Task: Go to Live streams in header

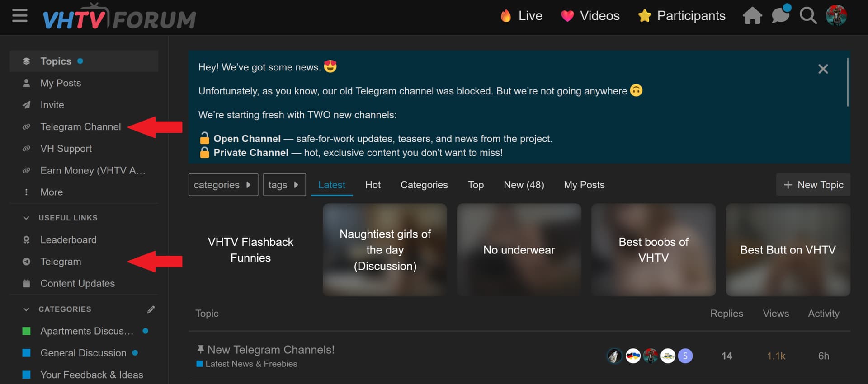Action: click(521, 16)
